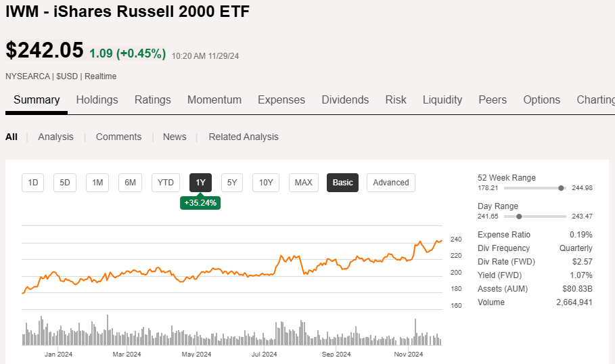Choose the YTD time range

coord(166,183)
